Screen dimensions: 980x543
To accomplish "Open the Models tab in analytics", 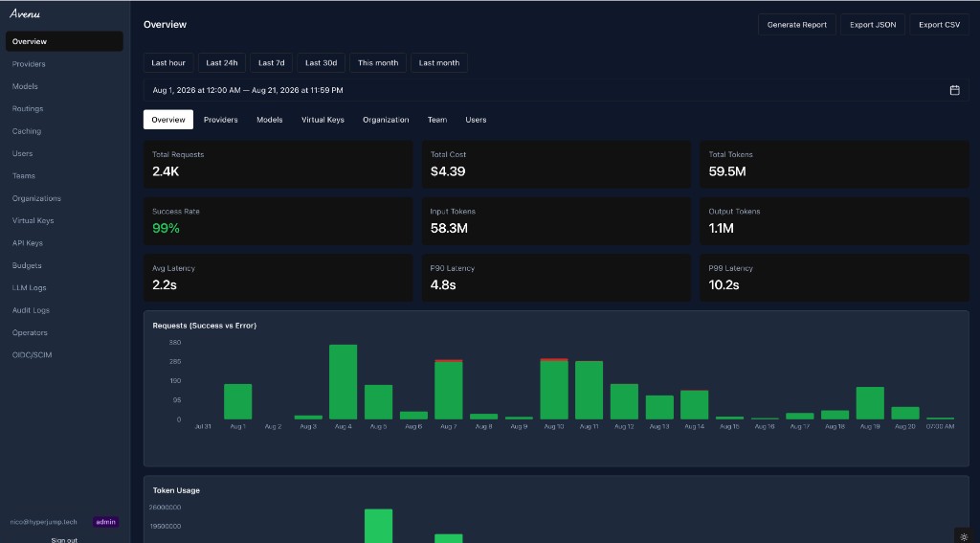I will 269,120.
